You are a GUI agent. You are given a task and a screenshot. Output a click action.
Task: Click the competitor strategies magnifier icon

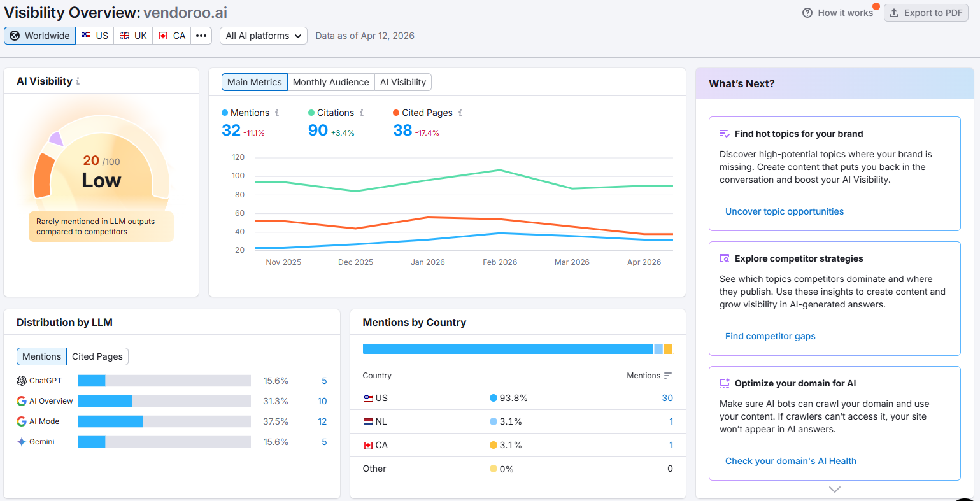click(725, 258)
